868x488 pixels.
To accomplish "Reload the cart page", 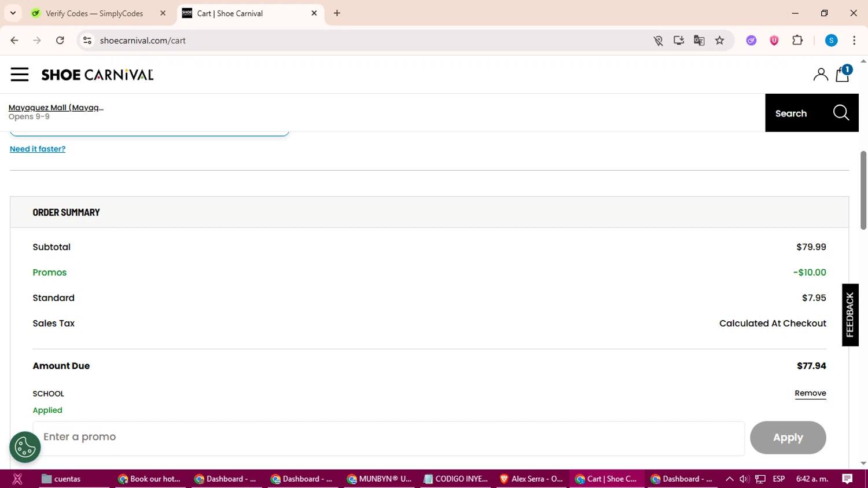I will click(60, 41).
